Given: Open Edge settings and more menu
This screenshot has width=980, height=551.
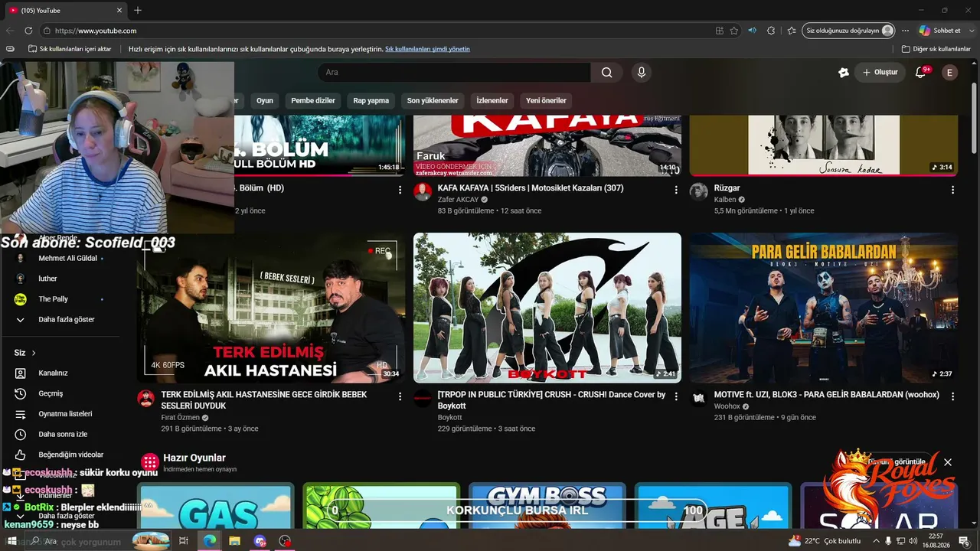Looking at the screenshot, I should [x=906, y=31].
